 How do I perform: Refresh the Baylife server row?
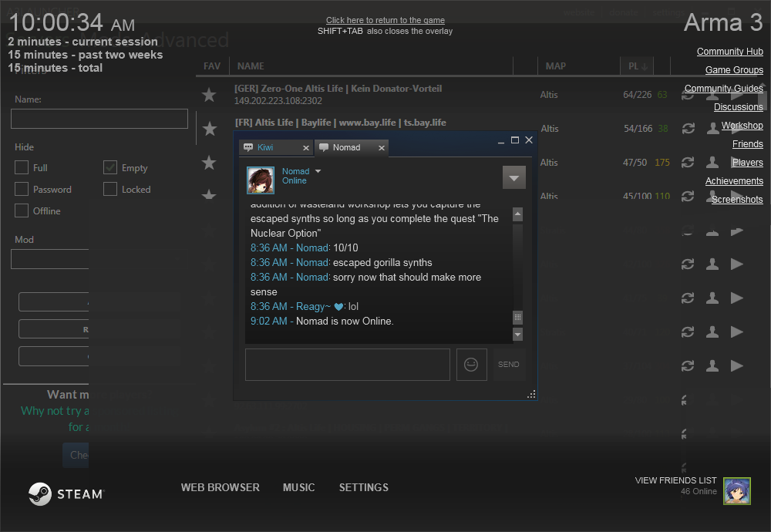(688, 128)
